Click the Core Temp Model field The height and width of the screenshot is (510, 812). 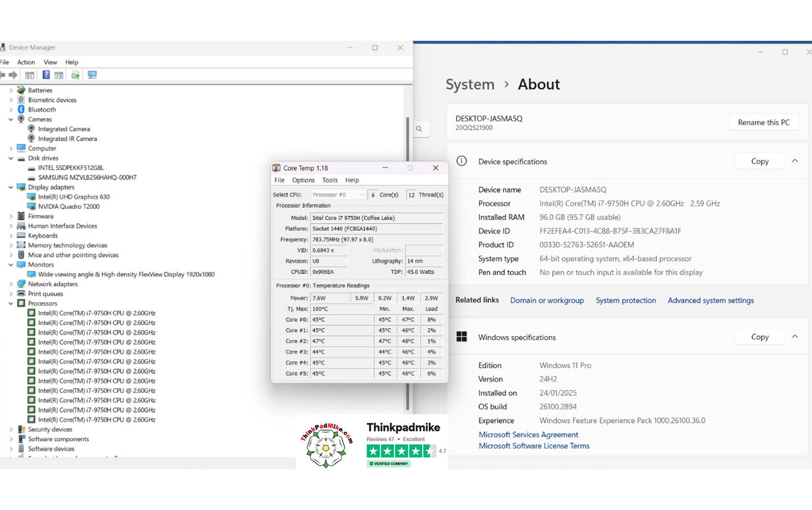pyautogui.click(x=376, y=218)
